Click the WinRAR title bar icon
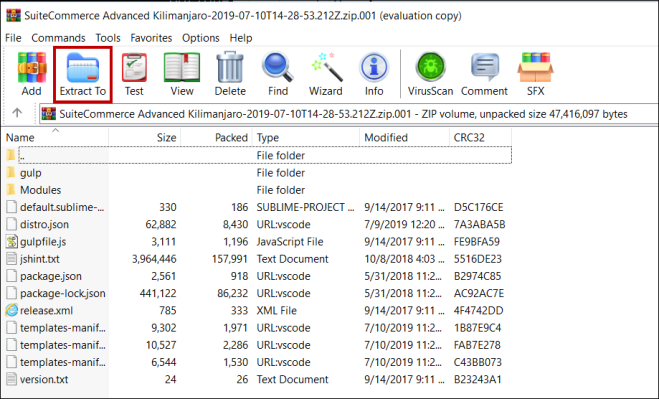Image resolution: width=659 pixels, height=399 pixels. click(13, 16)
